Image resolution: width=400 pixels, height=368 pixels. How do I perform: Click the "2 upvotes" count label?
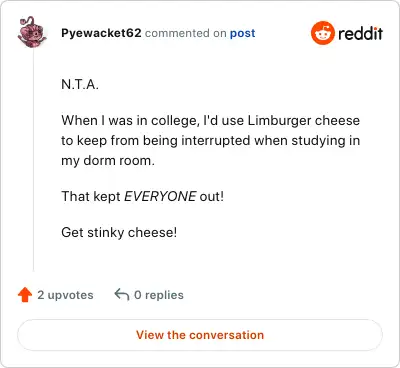point(65,295)
